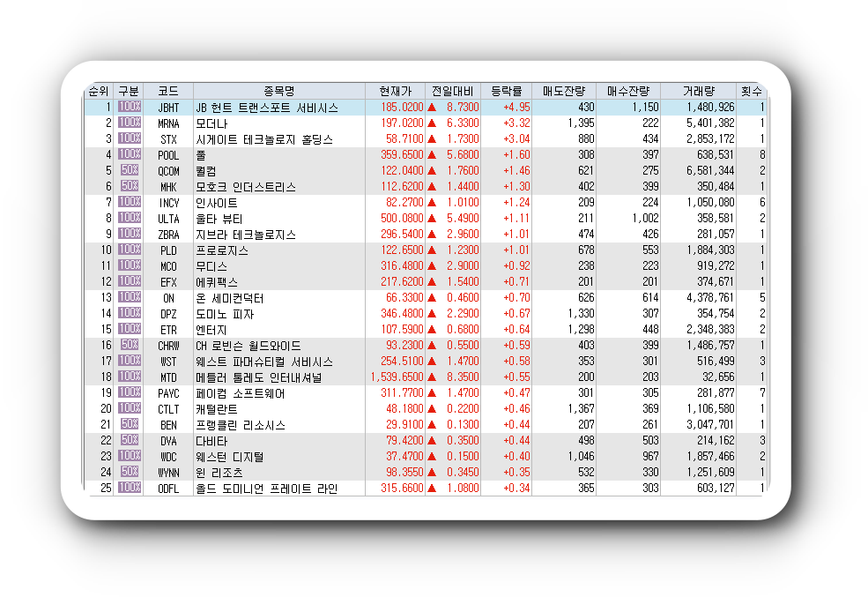This screenshot has height=597, width=868.
Task: Click the 50% badge in BEN row
Action: [x=130, y=424]
